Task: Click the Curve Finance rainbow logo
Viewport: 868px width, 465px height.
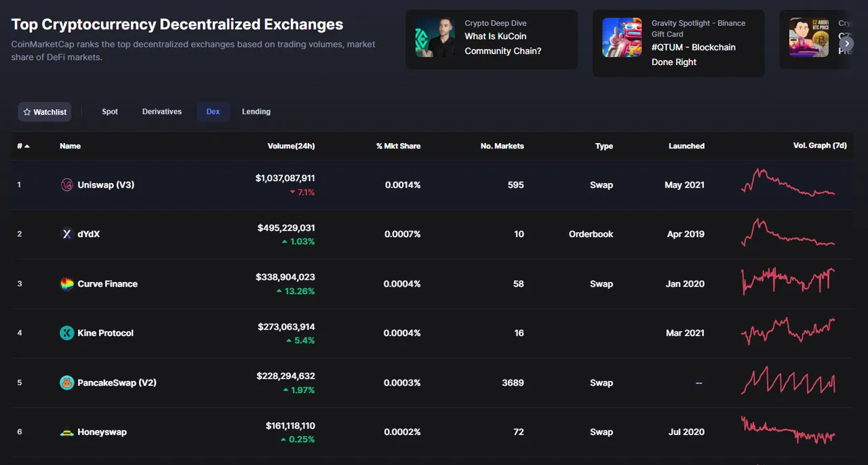Action: pyautogui.click(x=66, y=284)
